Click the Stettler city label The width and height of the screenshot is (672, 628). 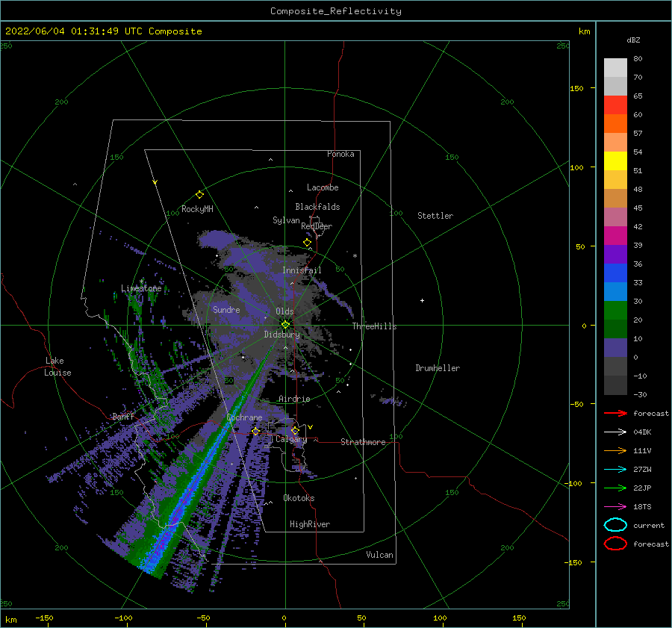(x=435, y=216)
